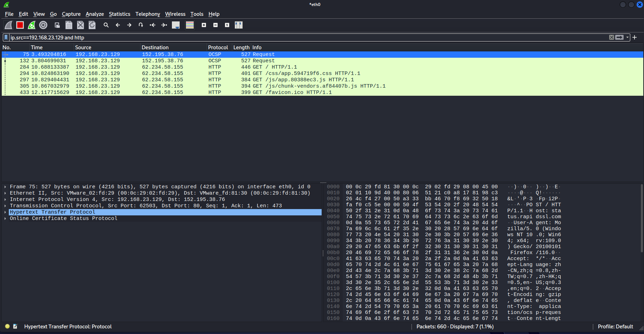Open the Statistics menu
Viewport: 644px width, 334px height.
click(x=120, y=14)
